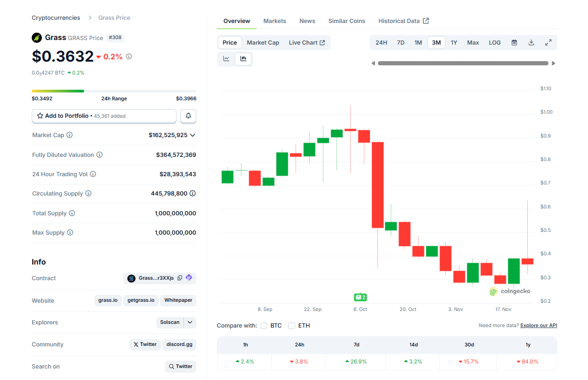
Task: Enable the ETH compare checkbox
Action: tap(291, 325)
